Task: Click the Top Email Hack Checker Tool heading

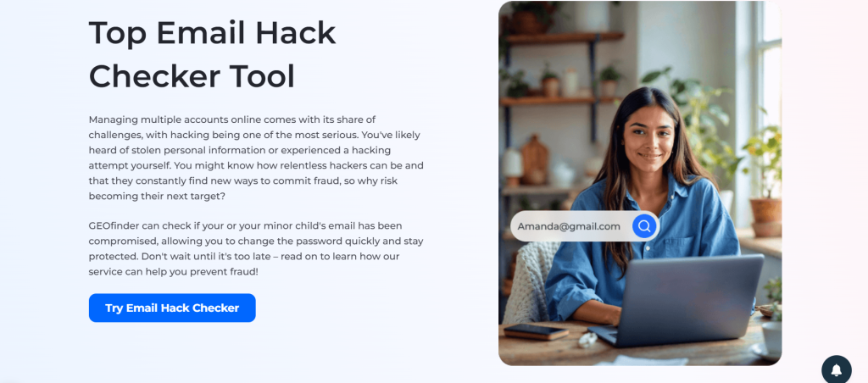Action: [212, 54]
